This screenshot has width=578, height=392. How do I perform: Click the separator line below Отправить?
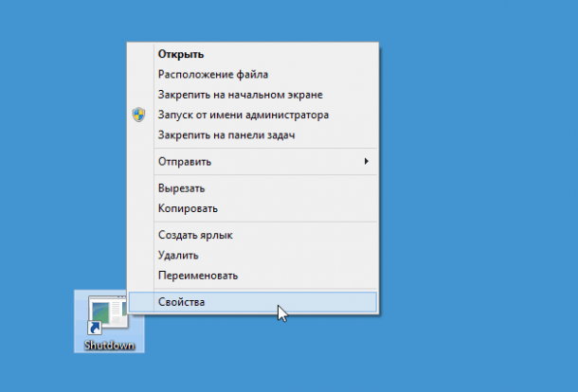251,175
